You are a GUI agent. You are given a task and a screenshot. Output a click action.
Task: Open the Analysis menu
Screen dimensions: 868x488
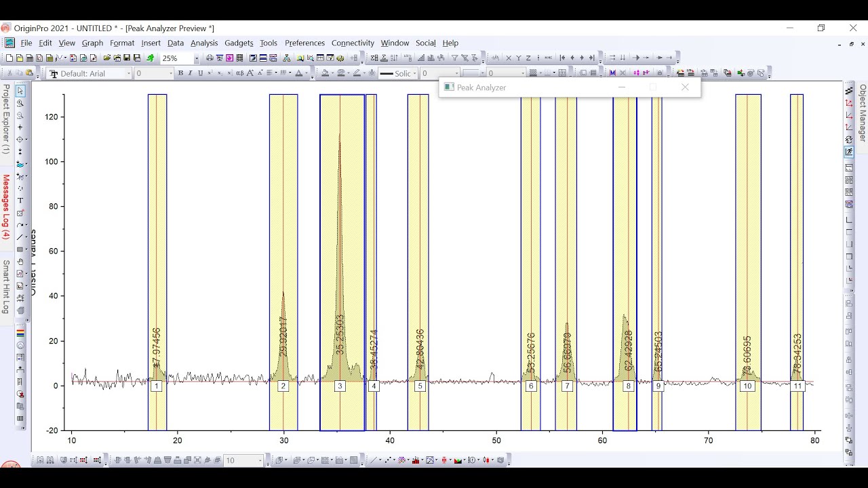tap(204, 43)
